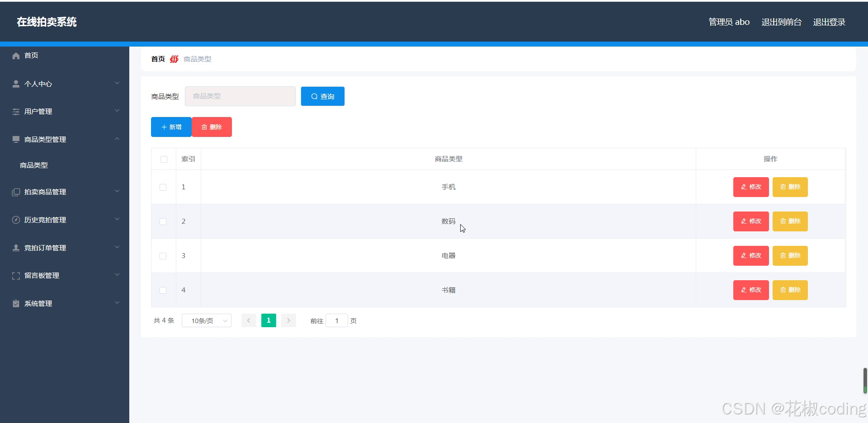Click the 书籍 table cell
868x423 pixels.
pos(448,290)
